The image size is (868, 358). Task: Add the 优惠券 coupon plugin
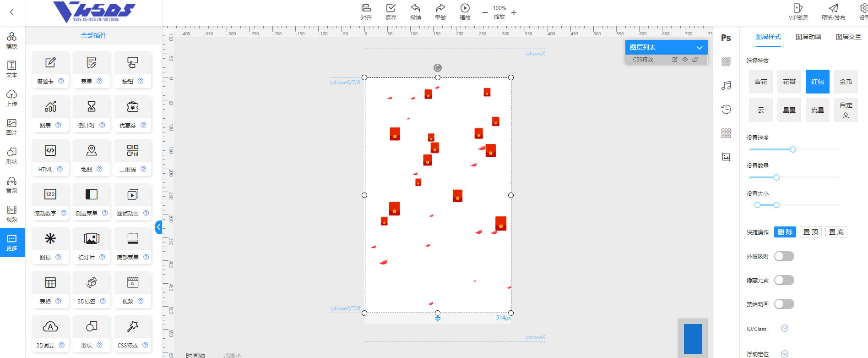click(x=133, y=114)
